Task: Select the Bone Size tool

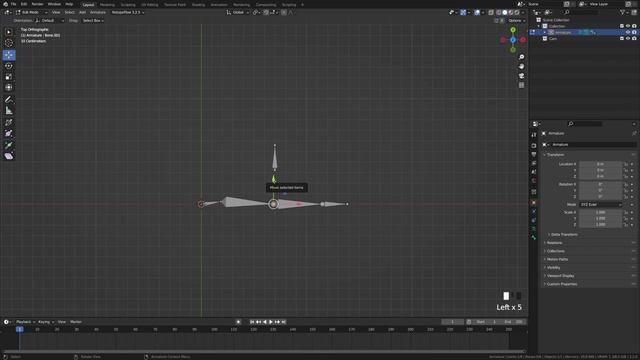Action: (9, 133)
